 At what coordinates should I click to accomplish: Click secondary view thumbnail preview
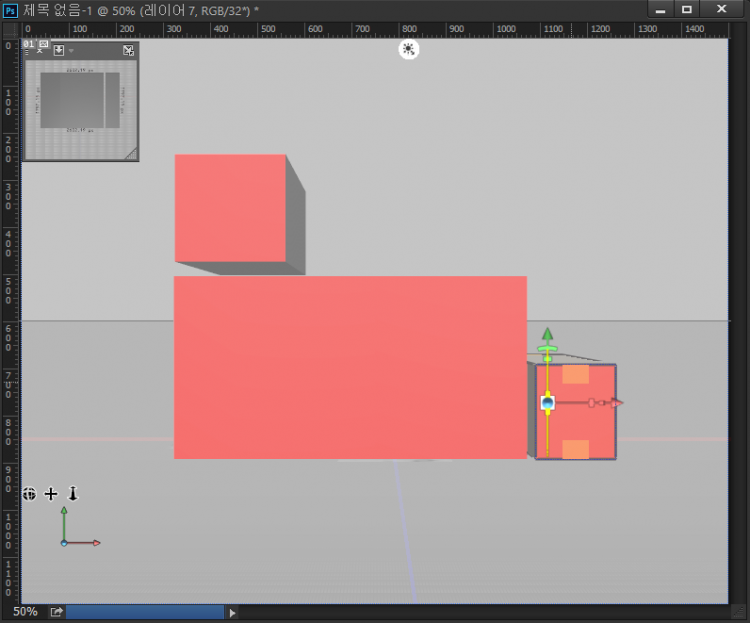point(80,106)
